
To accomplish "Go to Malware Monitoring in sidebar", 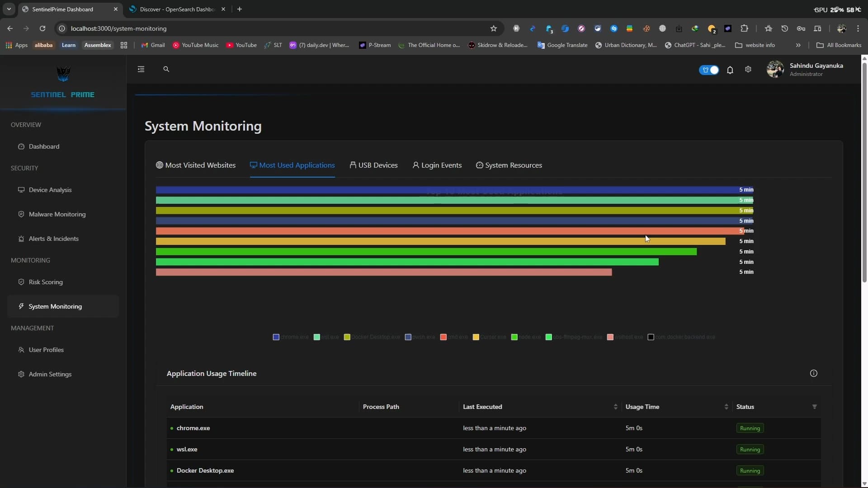I will [x=57, y=214].
